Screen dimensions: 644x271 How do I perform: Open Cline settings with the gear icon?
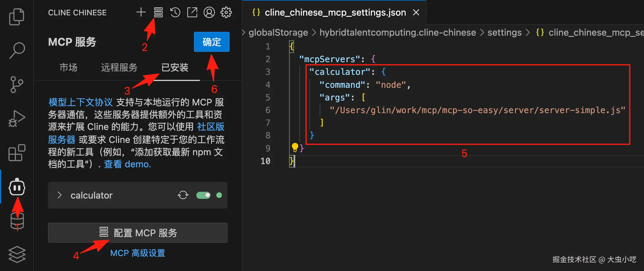tap(226, 12)
